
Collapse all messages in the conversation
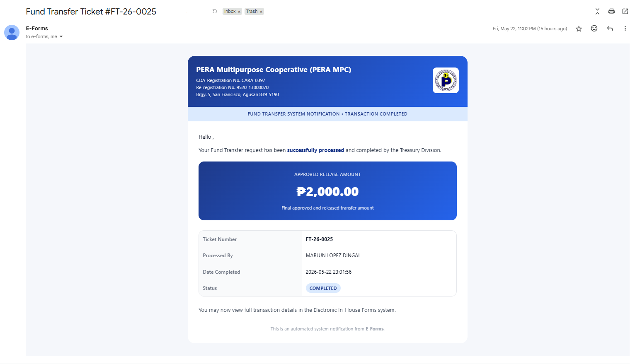click(597, 11)
